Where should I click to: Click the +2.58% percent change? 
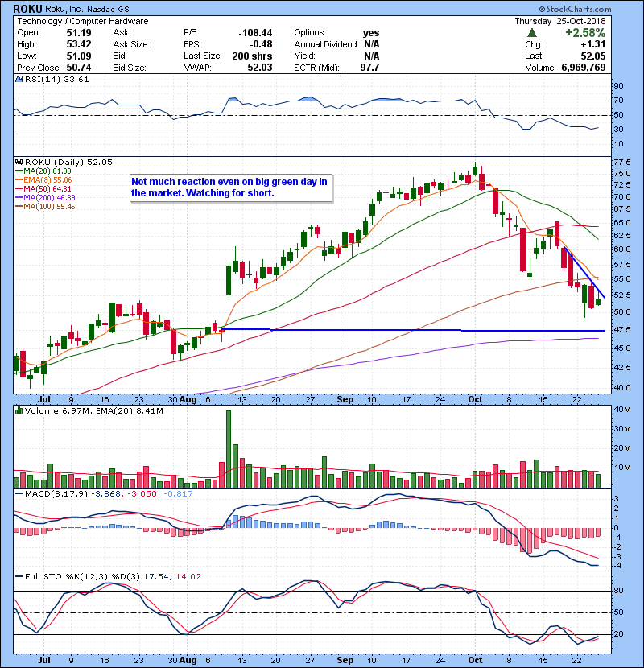coord(585,33)
